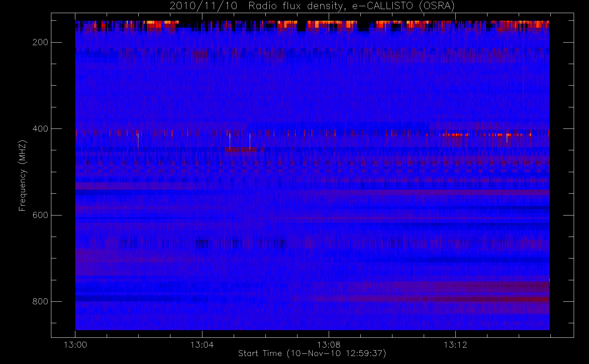This screenshot has height=364, width=589.
Task: Click the plot title with the date 2010/11/10
Action: (x=312, y=6)
